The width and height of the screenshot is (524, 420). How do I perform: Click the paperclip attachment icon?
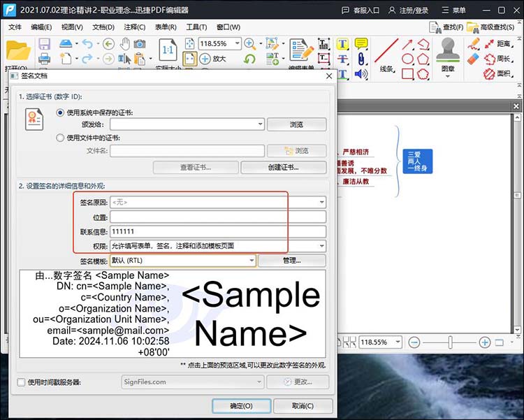click(x=361, y=59)
